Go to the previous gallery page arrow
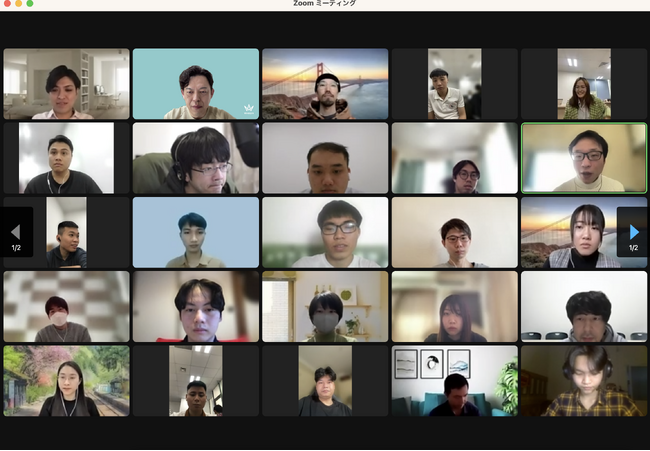650x451 pixels. 16,232
